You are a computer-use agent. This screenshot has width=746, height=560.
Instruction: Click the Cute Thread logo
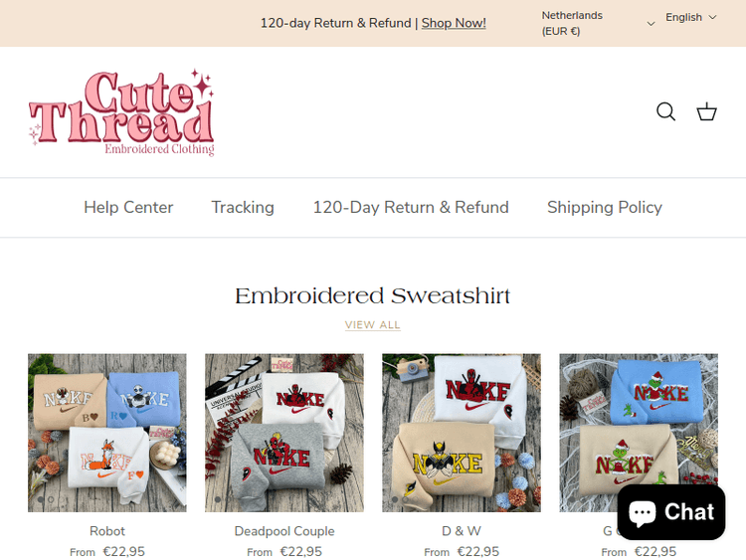[121, 112]
